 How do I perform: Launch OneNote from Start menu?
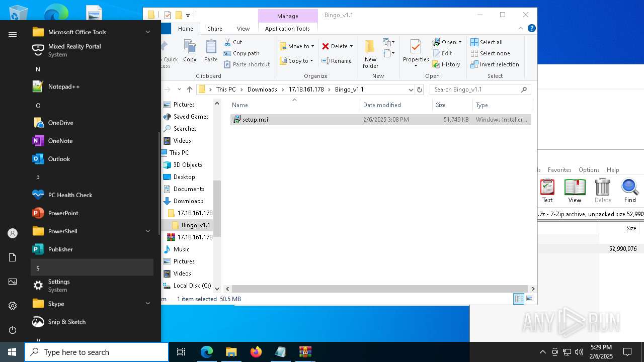(x=92, y=141)
